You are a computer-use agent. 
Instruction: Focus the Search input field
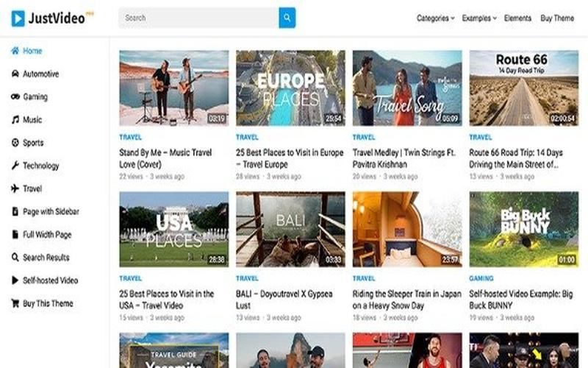click(198, 18)
